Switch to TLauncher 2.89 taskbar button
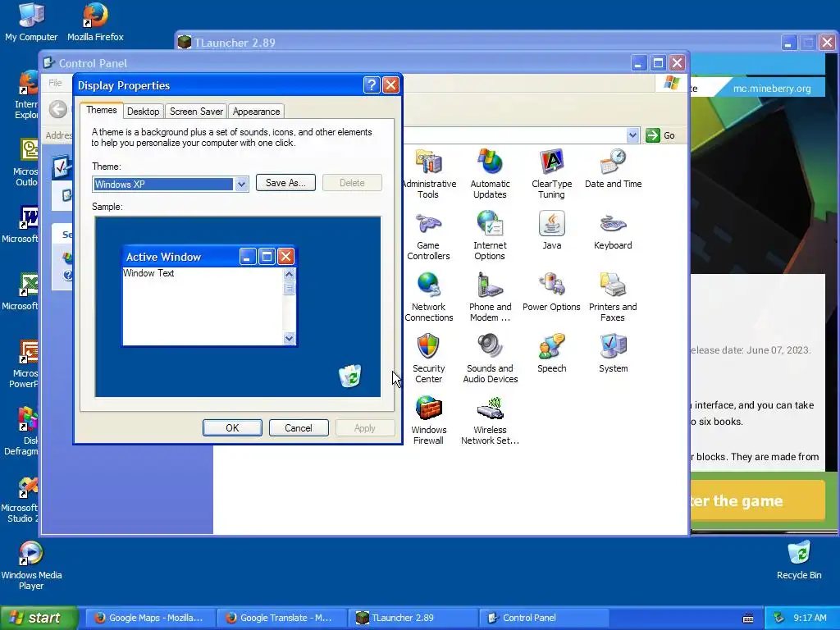The width and height of the screenshot is (840, 630). tap(413, 618)
